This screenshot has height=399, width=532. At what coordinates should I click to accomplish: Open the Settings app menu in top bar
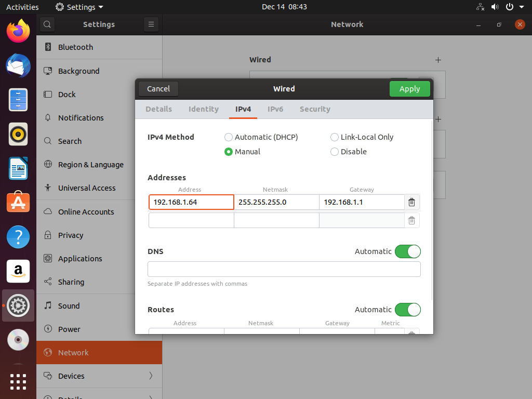79,7
